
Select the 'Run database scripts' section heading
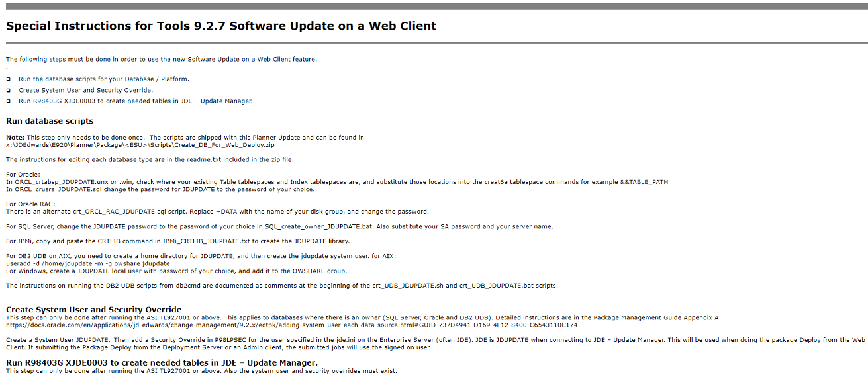50,121
